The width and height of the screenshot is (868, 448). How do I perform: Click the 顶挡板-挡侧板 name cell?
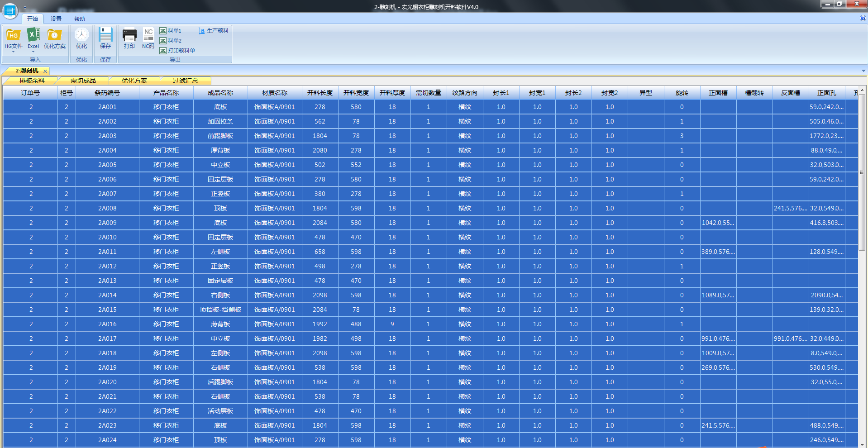pos(220,310)
